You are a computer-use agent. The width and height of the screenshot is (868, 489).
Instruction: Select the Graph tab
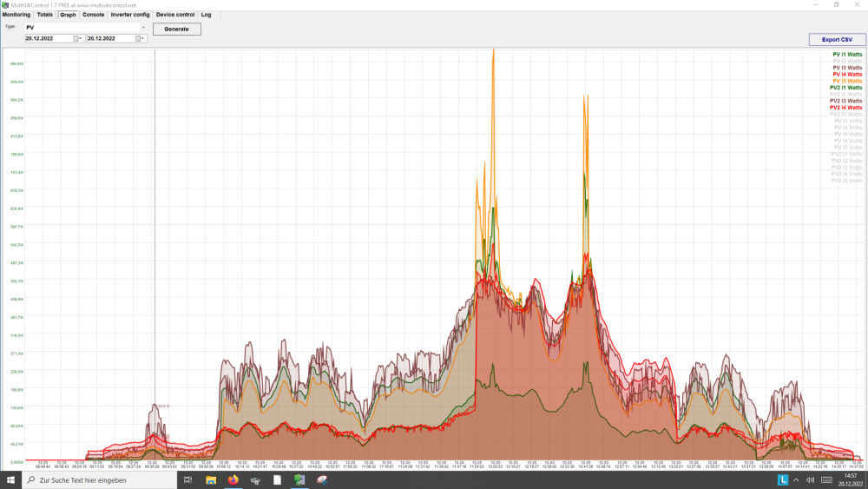pos(68,15)
